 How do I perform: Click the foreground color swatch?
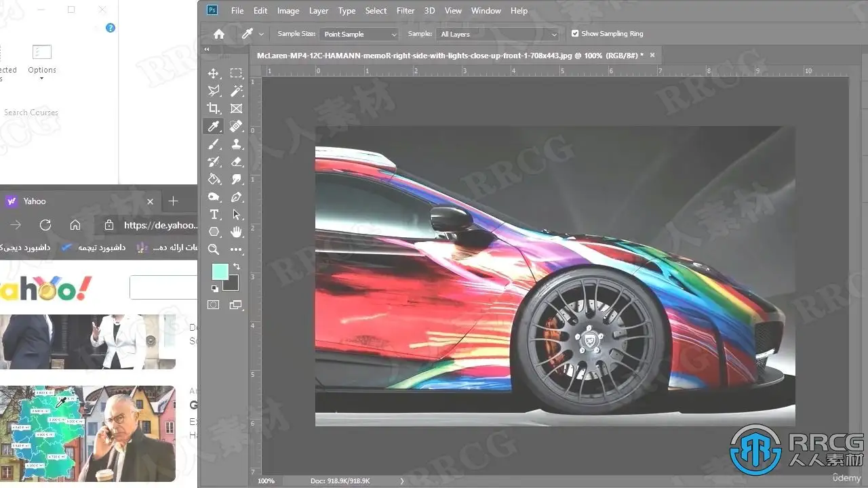coord(220,272)
